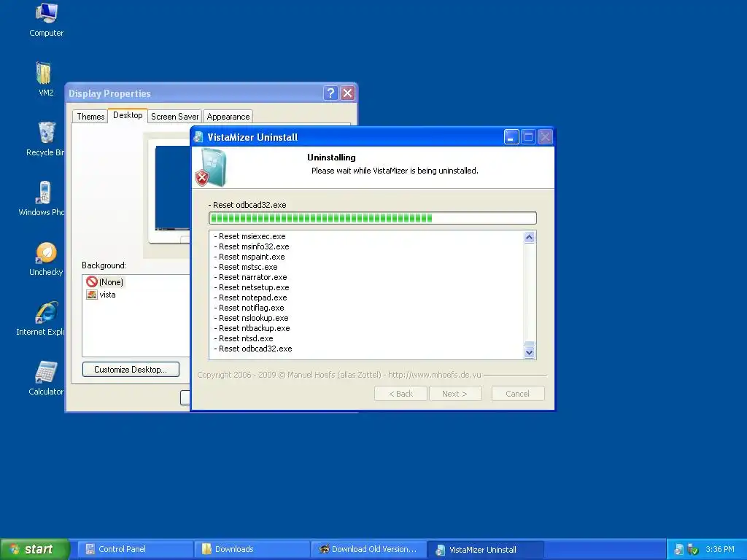Click the (None) background prohibited icon

click(x=92, y=281)
